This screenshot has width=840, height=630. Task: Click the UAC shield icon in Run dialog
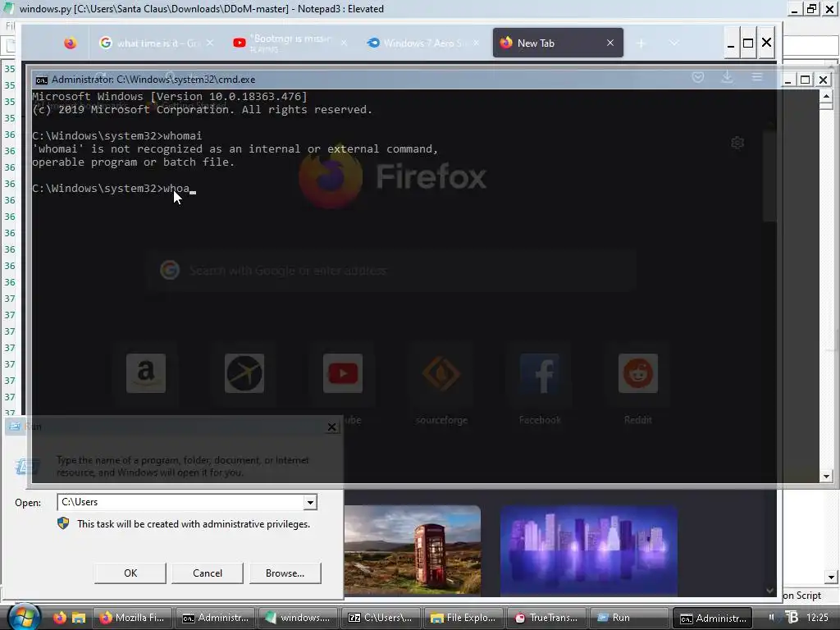(63, 523)
